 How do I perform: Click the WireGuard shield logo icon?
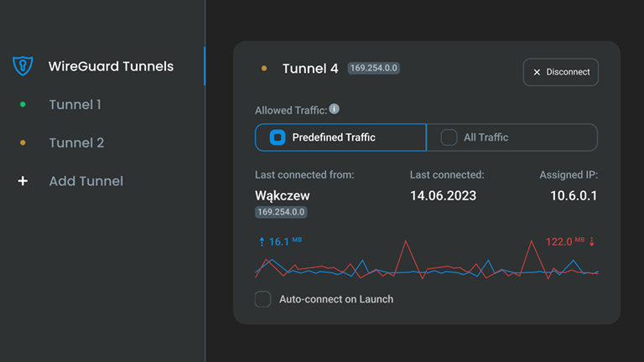click(23, 66)
